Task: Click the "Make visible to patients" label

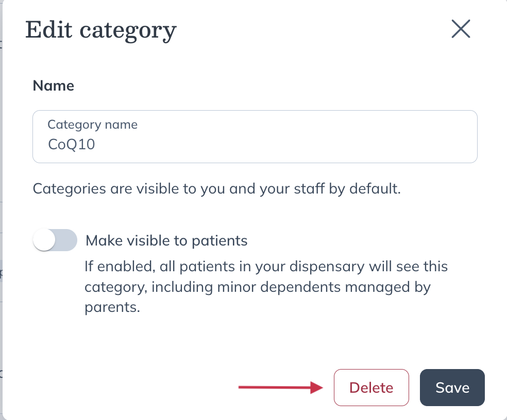Action: coord(166,240)
